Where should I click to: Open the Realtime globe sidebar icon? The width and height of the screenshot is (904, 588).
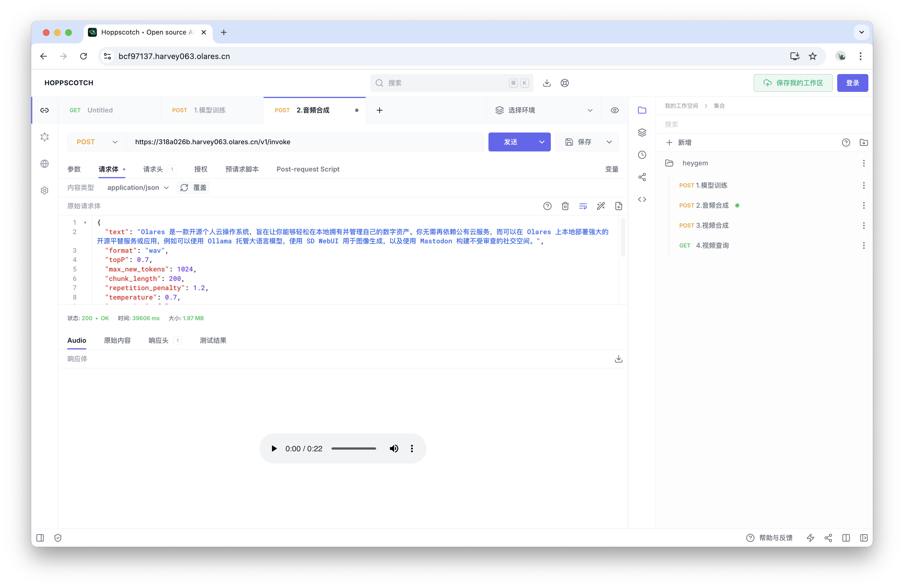point(45,164)
